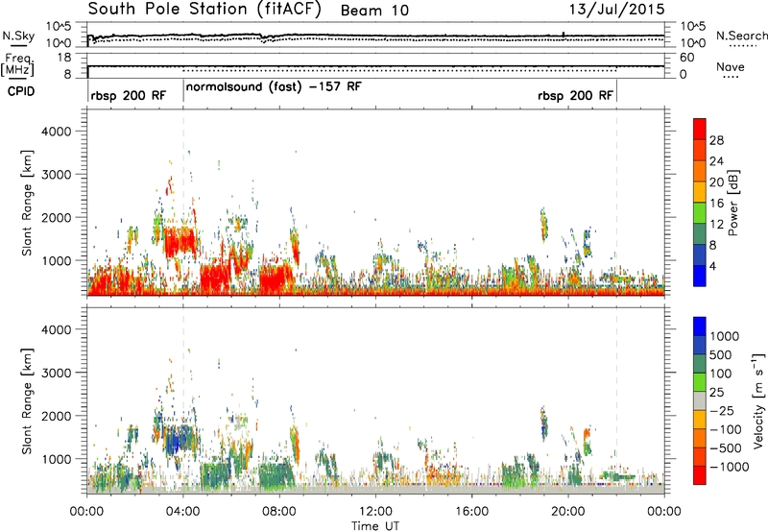Click the 'CPID' row label
Screen dimensions: 768x532
pos(20,91)
